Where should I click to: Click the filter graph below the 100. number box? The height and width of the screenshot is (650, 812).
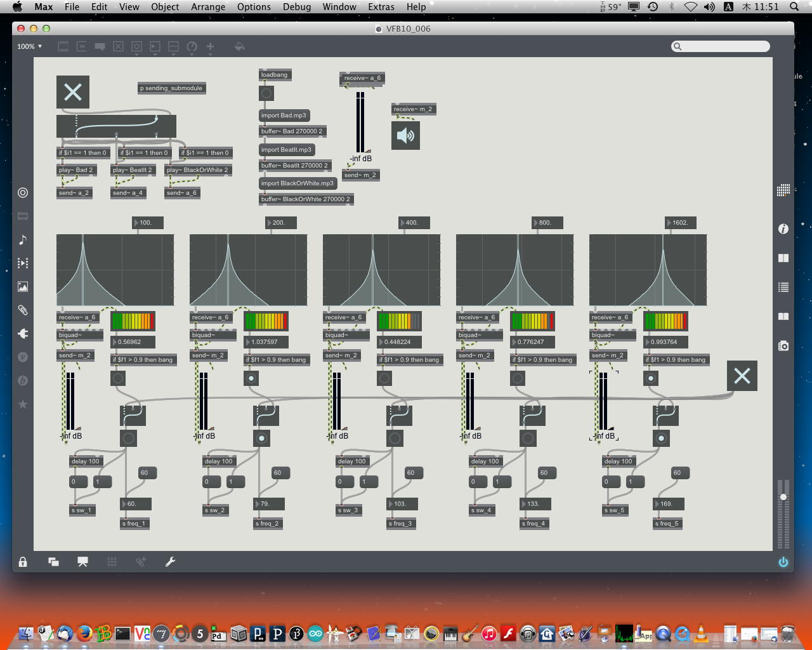tap(115, 270)
